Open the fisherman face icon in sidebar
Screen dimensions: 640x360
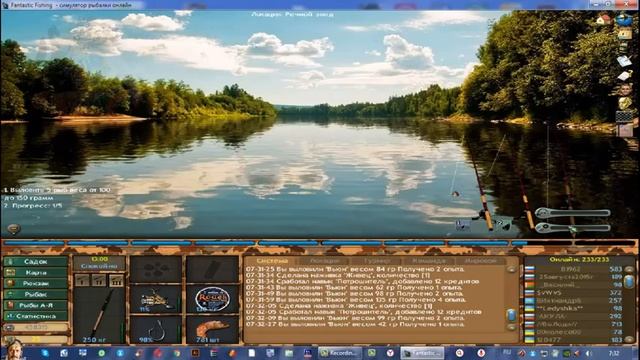624,89
